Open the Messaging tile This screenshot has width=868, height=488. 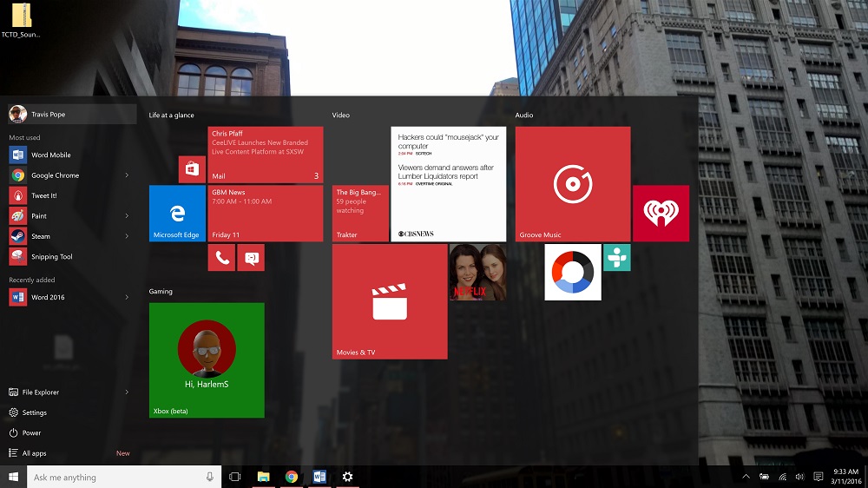tap(251, 258)
